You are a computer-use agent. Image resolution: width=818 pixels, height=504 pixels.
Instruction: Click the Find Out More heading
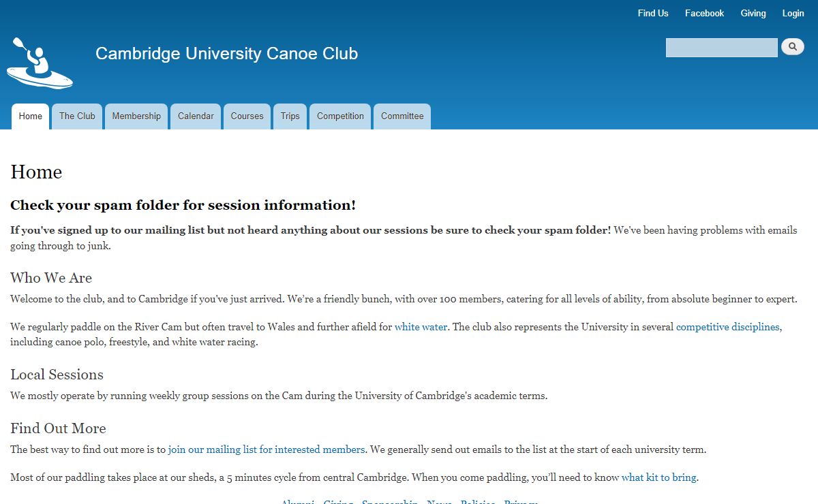(58, 428)
